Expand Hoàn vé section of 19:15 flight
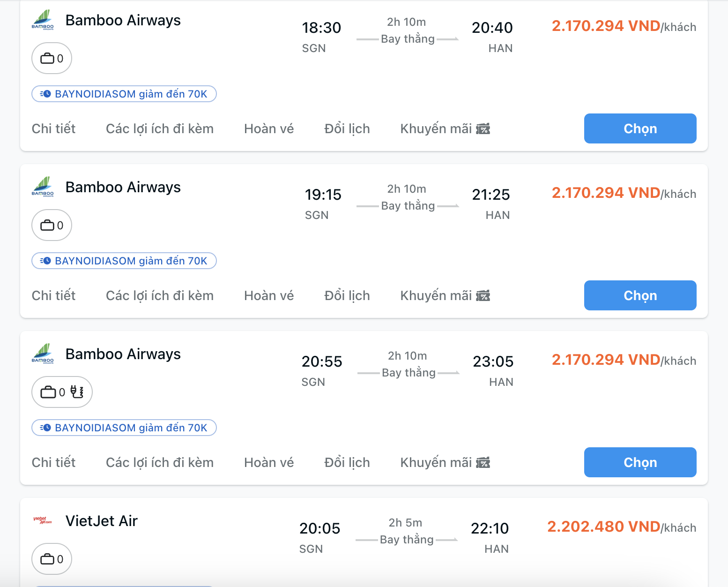This screenshot has width=728, height=587. click(268, 296)
